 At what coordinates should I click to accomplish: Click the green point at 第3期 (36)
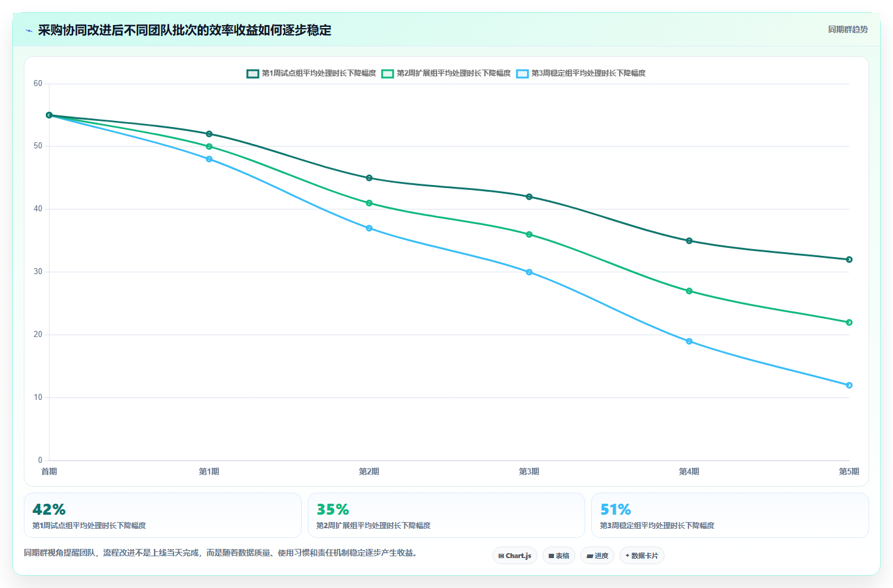(x=529, y=234)
